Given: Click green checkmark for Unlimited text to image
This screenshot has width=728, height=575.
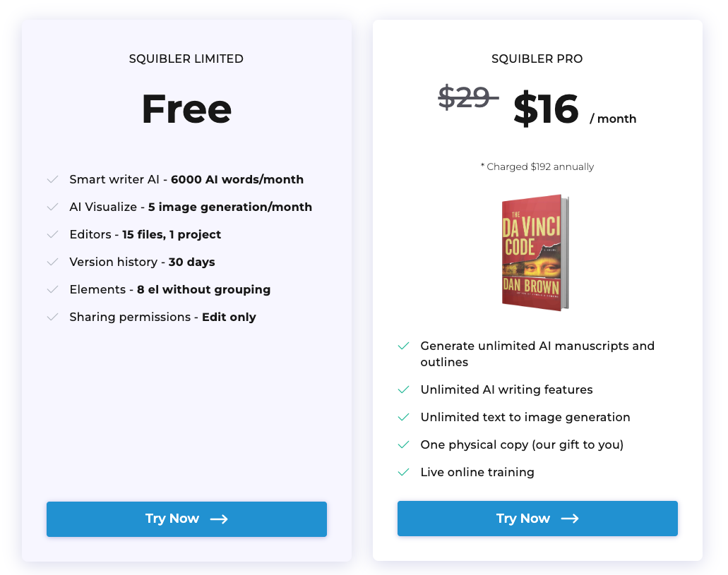Looking at the screenshot, I should (x=403, y=418).
